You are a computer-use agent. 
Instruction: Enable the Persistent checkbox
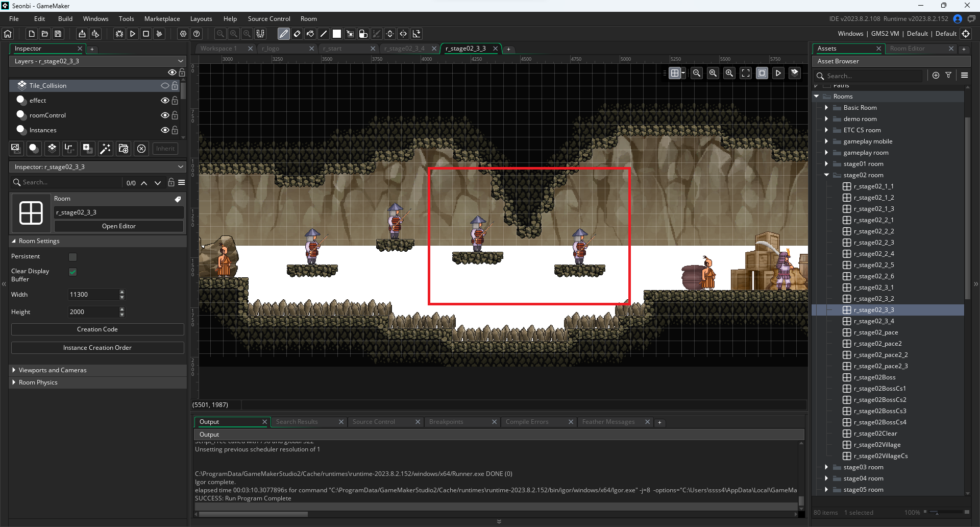pos(72,257)
